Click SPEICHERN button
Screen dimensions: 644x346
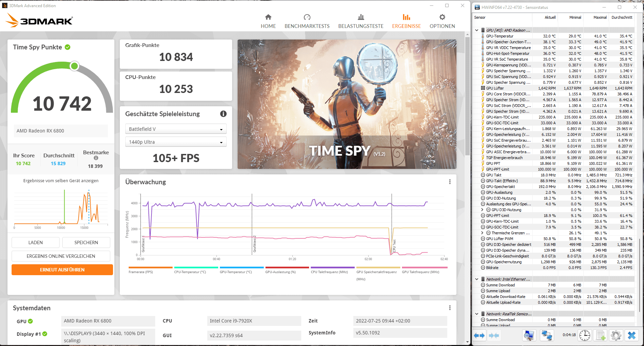pyautogui.click(x=86, y=242)
